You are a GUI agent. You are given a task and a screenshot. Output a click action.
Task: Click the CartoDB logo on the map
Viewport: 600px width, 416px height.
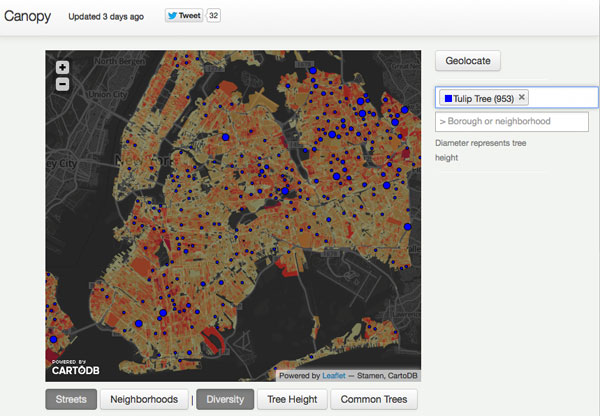69,370
